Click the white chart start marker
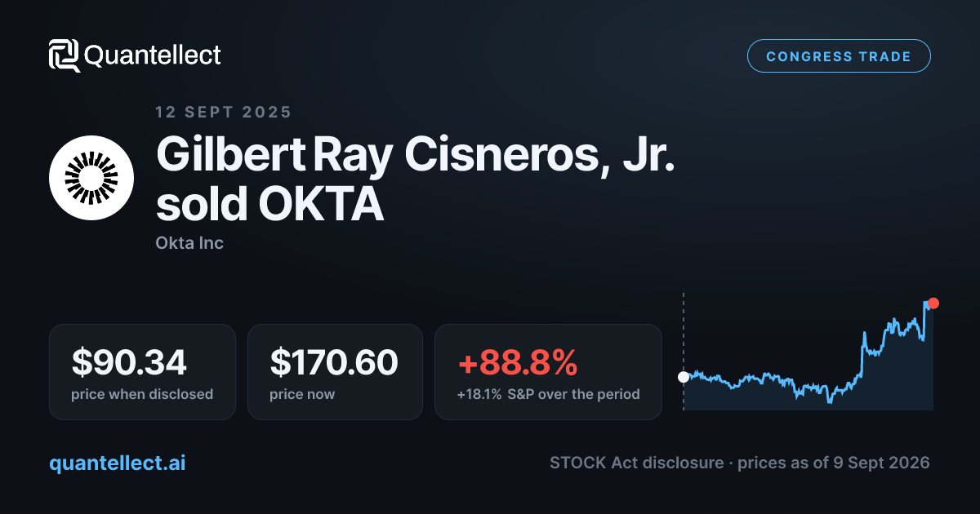980x514 pixels. pos(684,377)
